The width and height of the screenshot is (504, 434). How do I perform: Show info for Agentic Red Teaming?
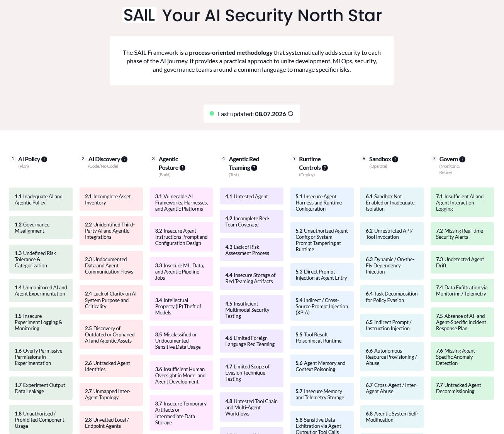coord(254,168)
